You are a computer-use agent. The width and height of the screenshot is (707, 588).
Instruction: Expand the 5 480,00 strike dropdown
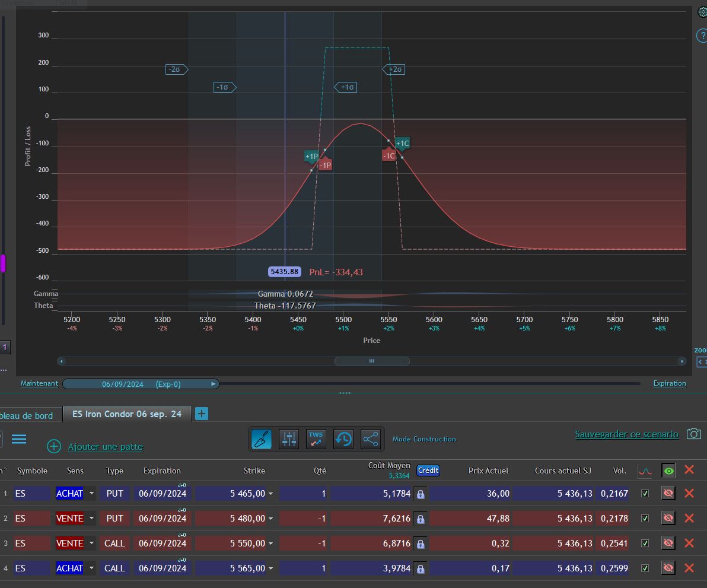click(271, 519)
